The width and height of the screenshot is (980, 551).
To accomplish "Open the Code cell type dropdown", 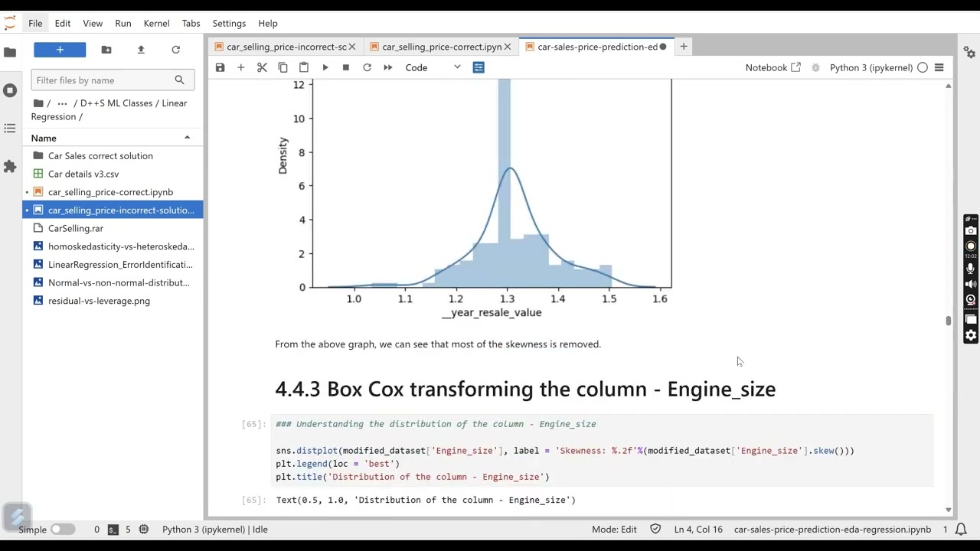I will 433,67.
